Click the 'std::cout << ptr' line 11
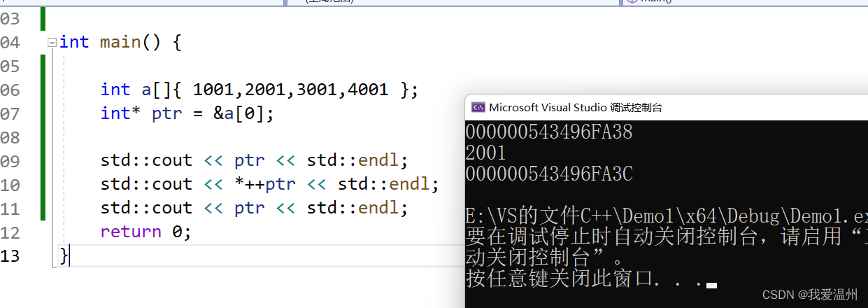Screen dimensions: 868x308 [254, 208]
